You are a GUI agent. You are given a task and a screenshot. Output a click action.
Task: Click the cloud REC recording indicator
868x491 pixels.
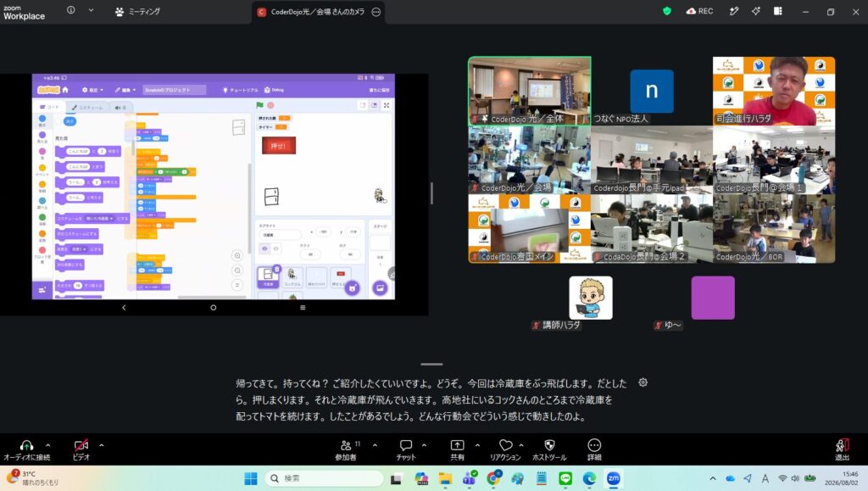(x=699, y=11)
